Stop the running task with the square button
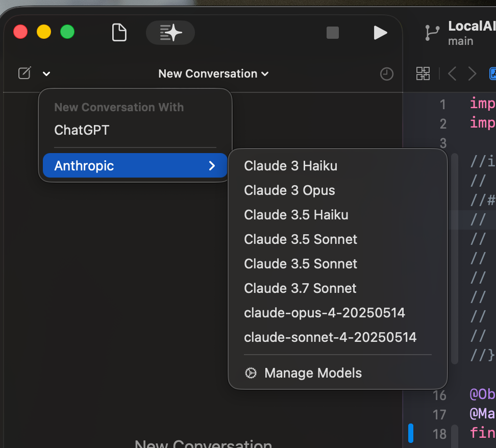 point(333,33)
